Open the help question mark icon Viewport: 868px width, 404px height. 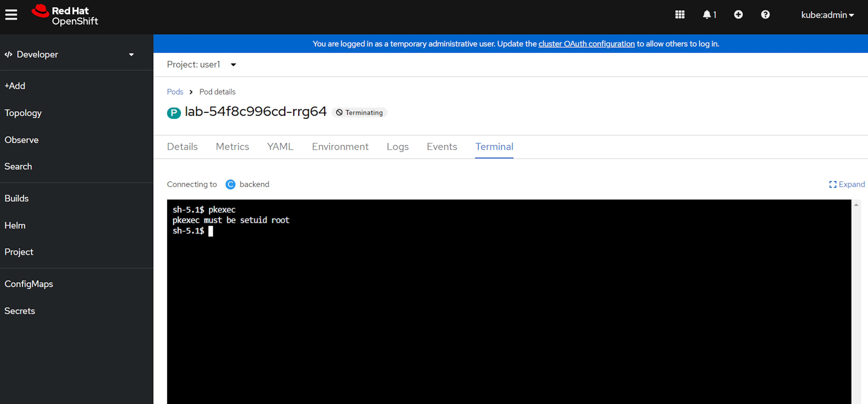click(x=765, y=14)
